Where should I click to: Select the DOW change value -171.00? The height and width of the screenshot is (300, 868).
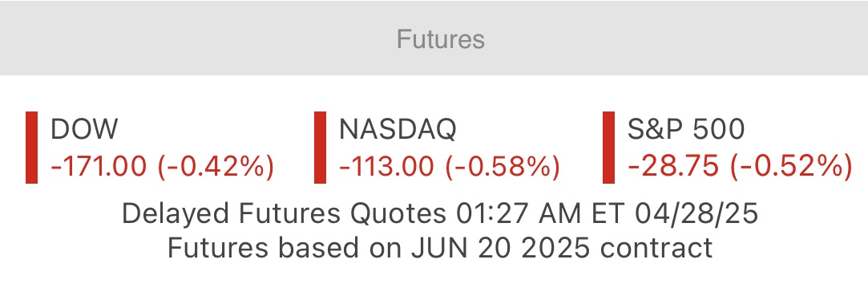point(99,166)
